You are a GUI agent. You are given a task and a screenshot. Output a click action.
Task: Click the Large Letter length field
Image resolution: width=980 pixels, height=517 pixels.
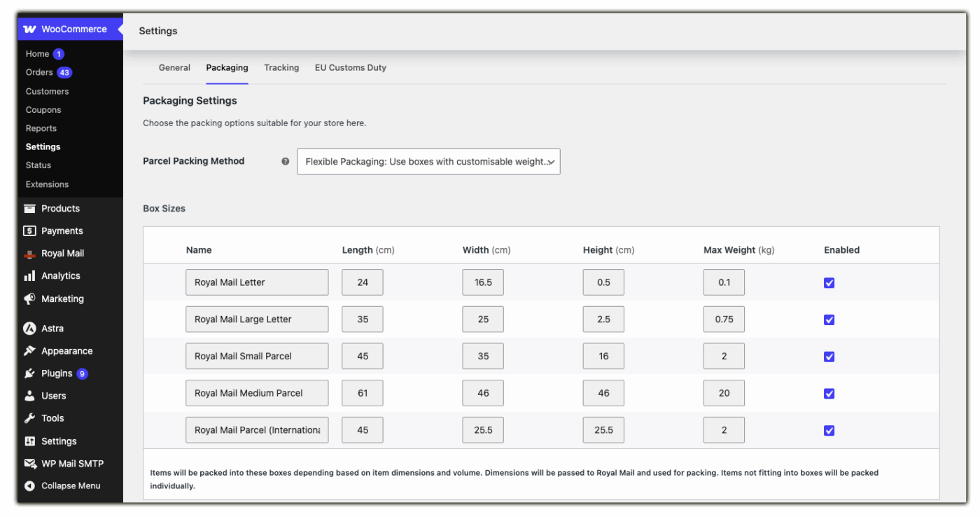363,319
